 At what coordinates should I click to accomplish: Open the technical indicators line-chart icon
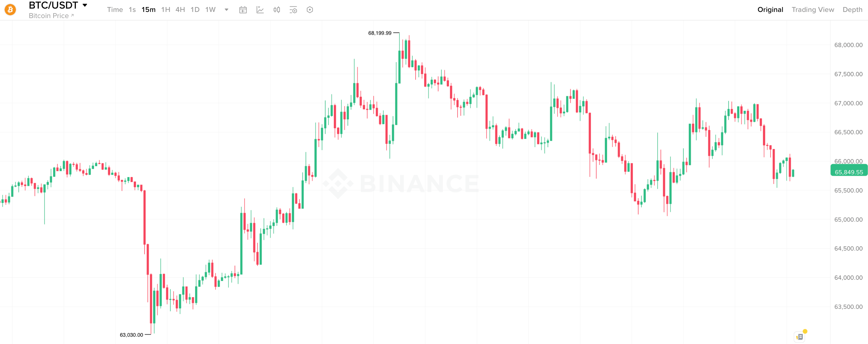(260, 10)
